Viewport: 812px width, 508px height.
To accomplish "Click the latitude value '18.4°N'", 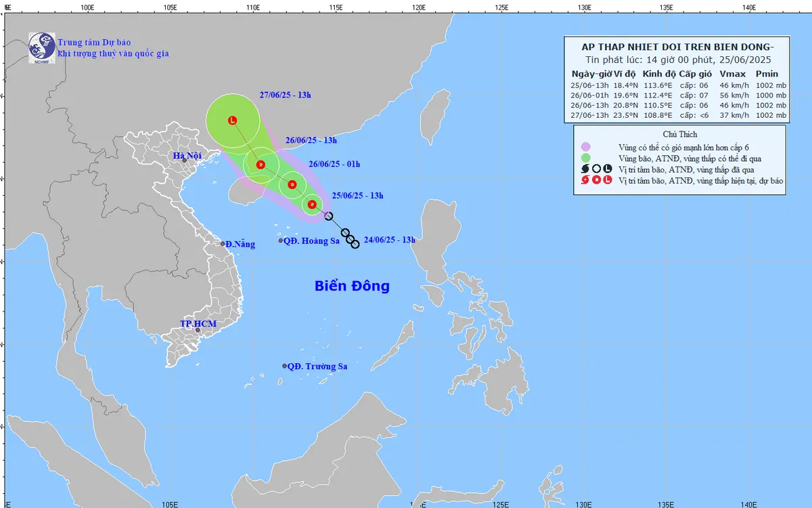I will [x=625, y=85].
